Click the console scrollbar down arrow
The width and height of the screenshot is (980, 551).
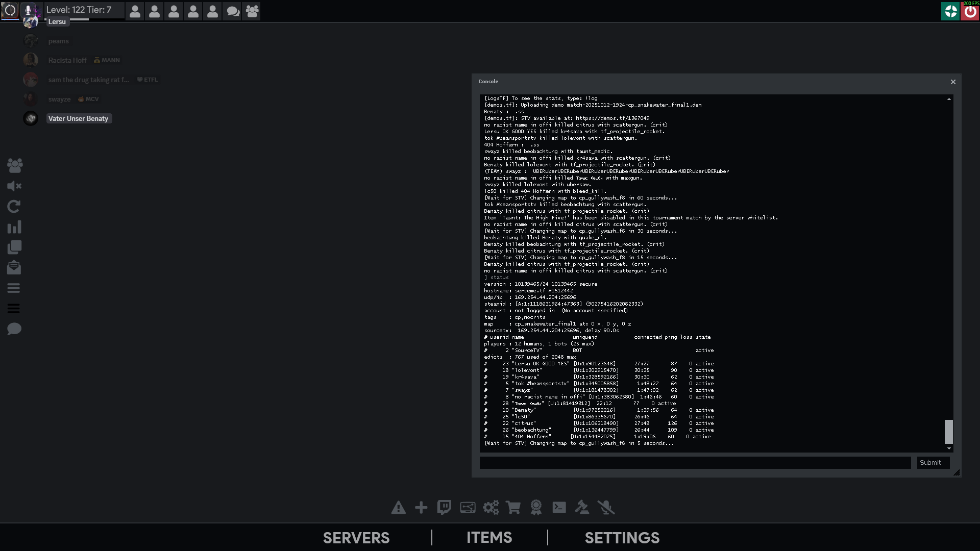[x=949, y=448]
